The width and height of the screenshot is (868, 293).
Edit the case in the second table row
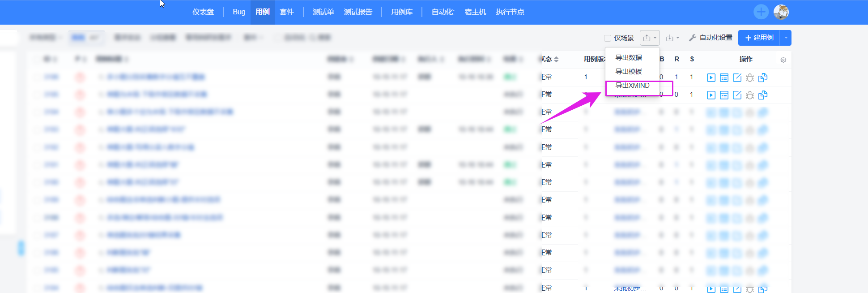(x=737, y=95)
